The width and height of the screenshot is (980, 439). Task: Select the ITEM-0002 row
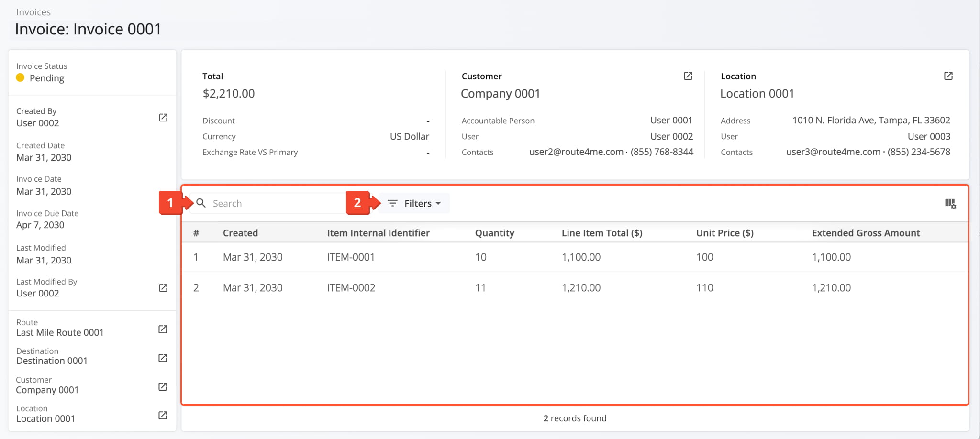(x=351, y=288)
